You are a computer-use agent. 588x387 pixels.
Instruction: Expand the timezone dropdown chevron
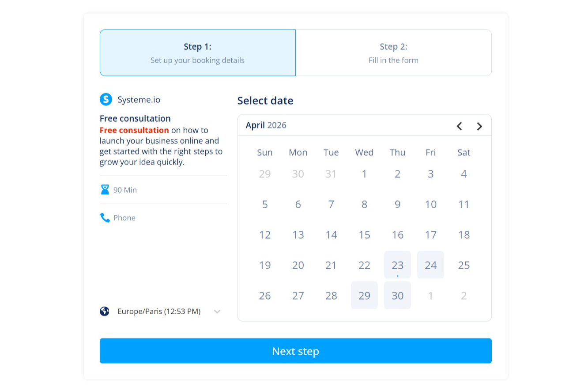217,312
